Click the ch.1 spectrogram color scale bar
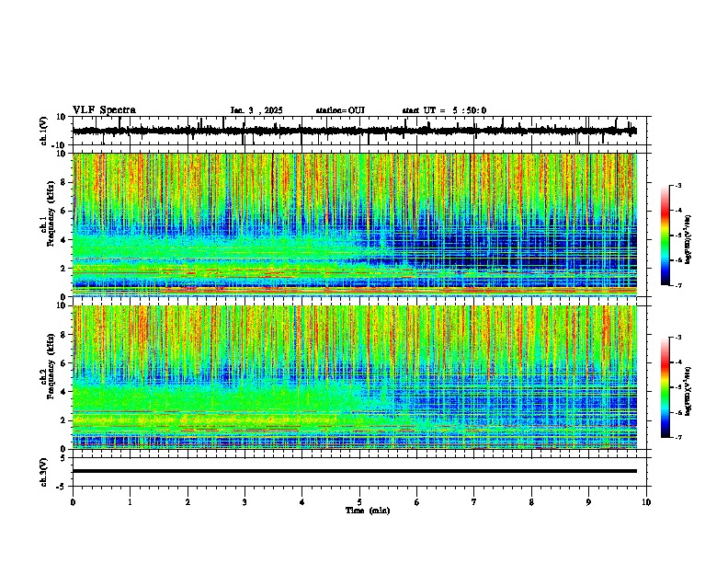 coord(665,236)
